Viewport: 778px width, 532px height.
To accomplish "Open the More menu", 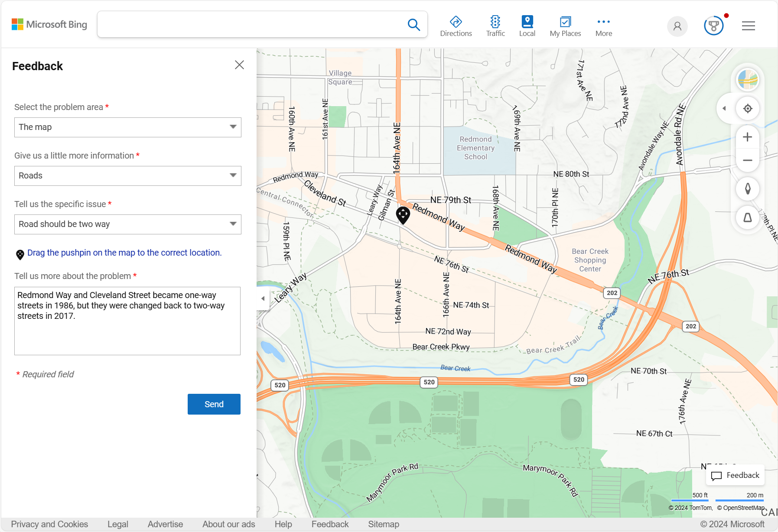I will click(604, 26).
